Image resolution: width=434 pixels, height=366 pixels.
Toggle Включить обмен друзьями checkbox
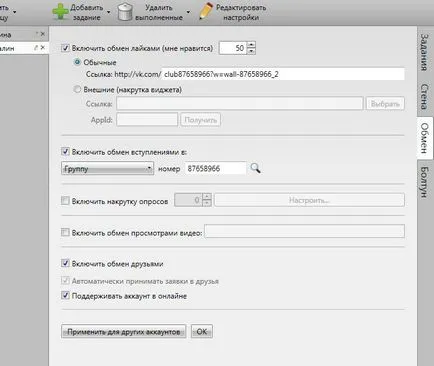[x=65, y=263]
